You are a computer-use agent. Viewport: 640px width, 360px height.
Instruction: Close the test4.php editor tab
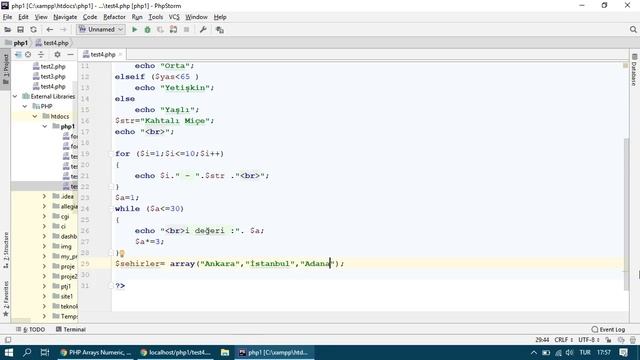click(x=120, y=54)
